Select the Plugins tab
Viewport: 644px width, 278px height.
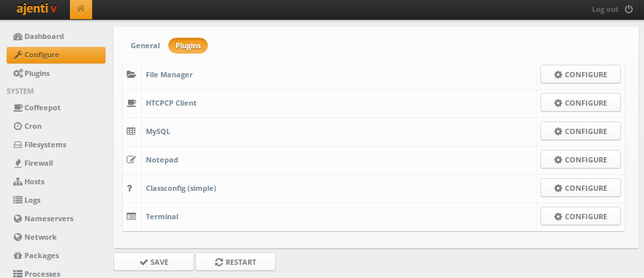(x=188, y=46)
